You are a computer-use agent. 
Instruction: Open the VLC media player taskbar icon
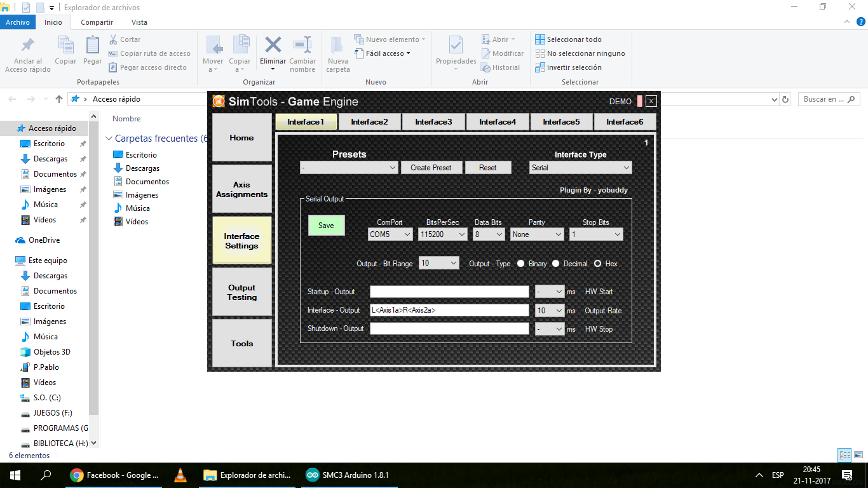click(x=180, y=475)
